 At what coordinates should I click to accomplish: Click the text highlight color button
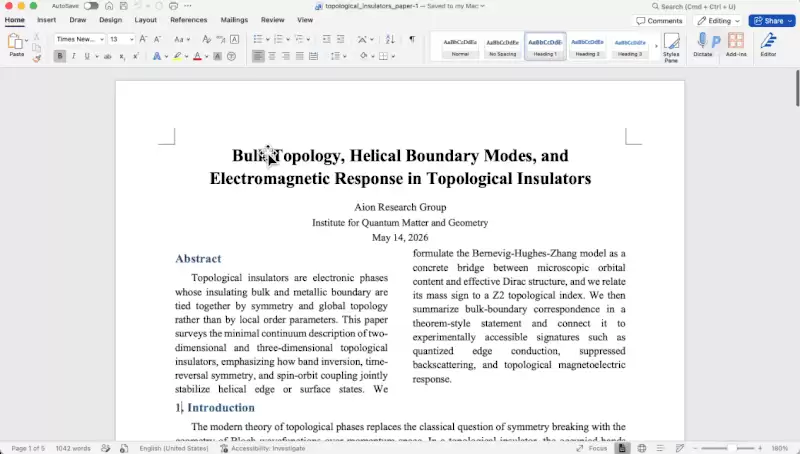point(177,57)
